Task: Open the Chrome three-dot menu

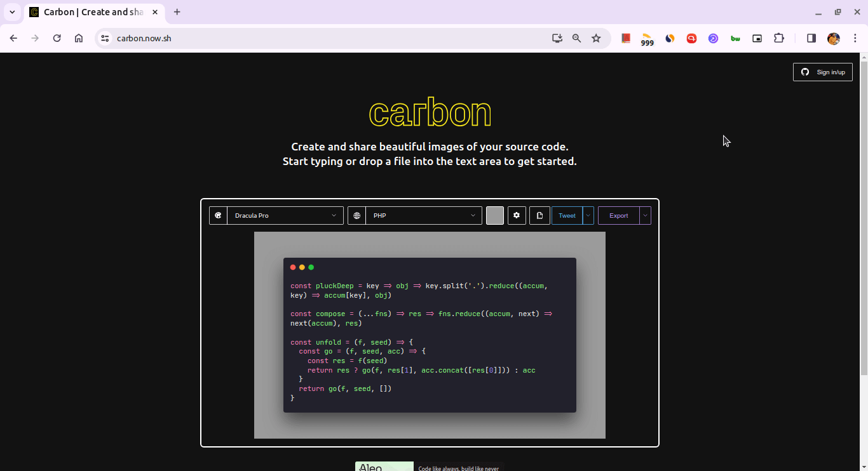Action: coord(855,38)
